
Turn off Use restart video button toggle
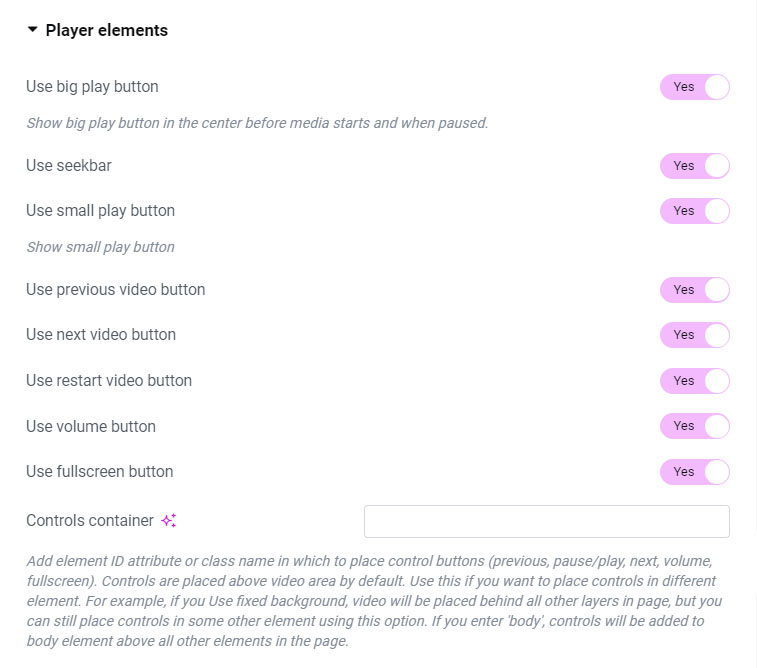click(694, 381)
